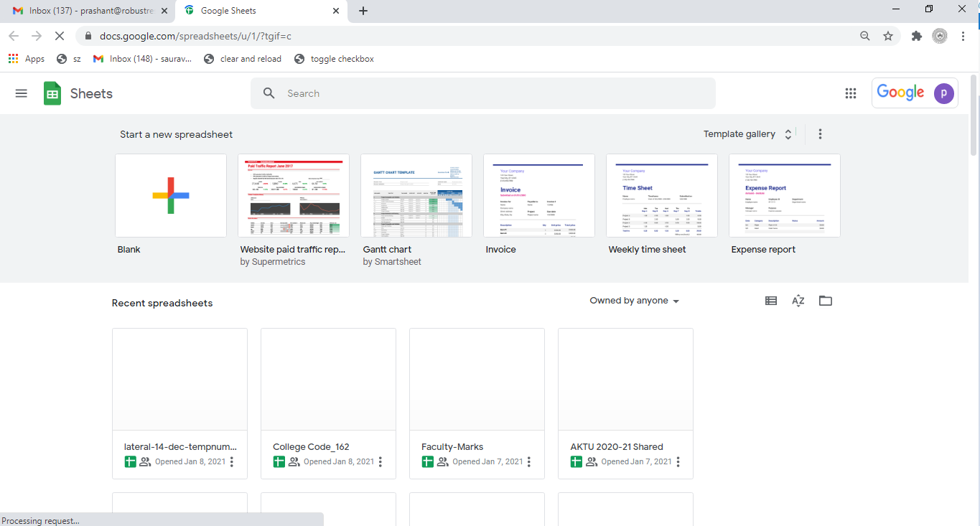Viewport: 980px width, 526px height.
Task: Open the Chrome three-dot menu
Action: coord(963,36)
